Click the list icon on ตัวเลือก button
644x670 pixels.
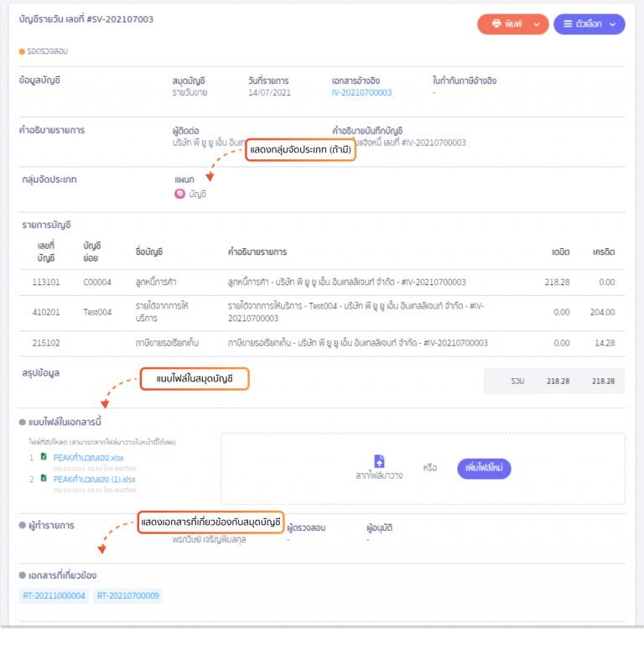point(569,24)
